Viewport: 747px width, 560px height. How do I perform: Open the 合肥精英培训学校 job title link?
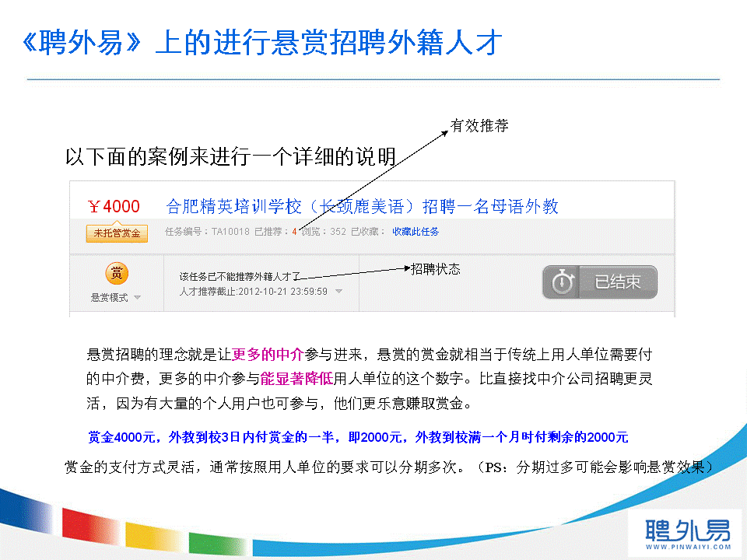pos(362,207)
